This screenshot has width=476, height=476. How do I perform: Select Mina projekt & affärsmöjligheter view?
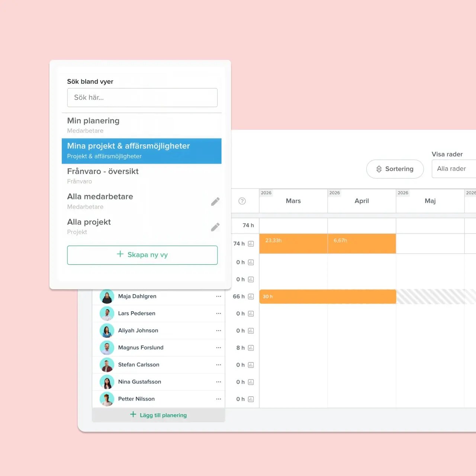[x=141, y=151]
